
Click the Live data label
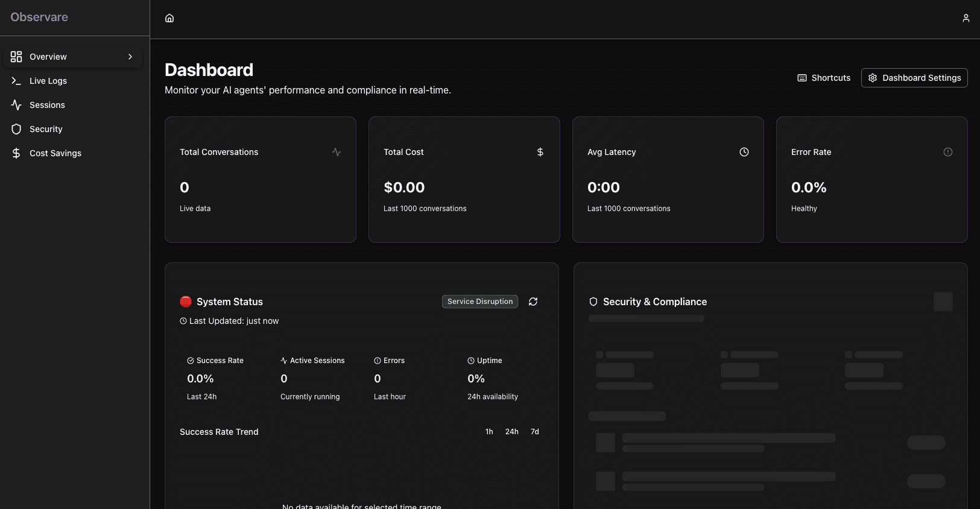coord(195,209)
